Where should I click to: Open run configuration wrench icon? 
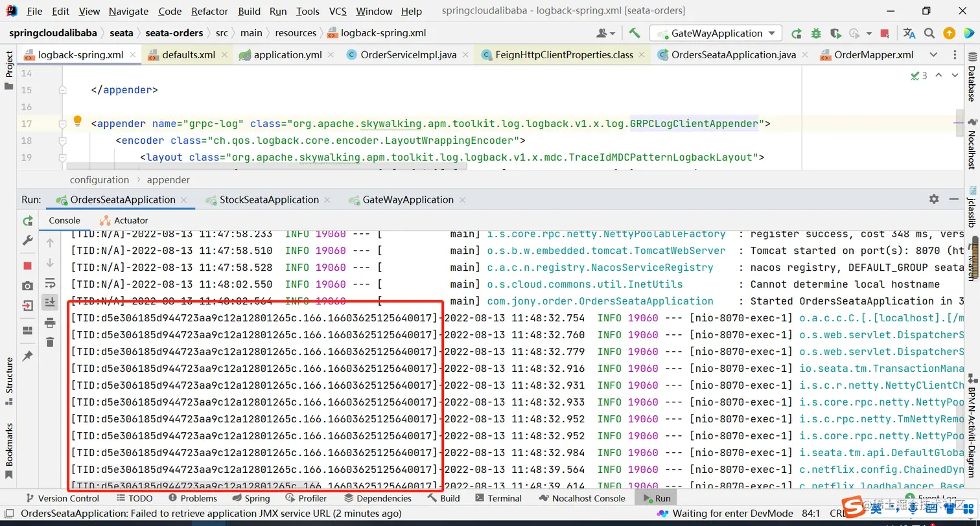27,240
